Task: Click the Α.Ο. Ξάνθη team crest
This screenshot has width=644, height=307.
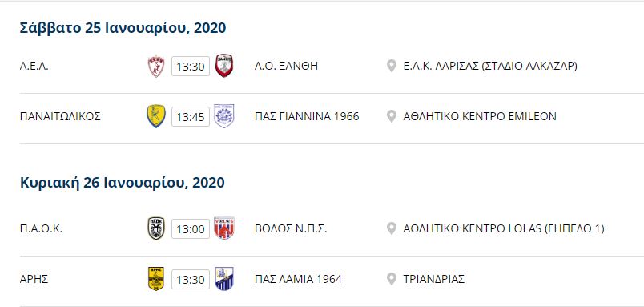Action: click(x=224, y=66)
